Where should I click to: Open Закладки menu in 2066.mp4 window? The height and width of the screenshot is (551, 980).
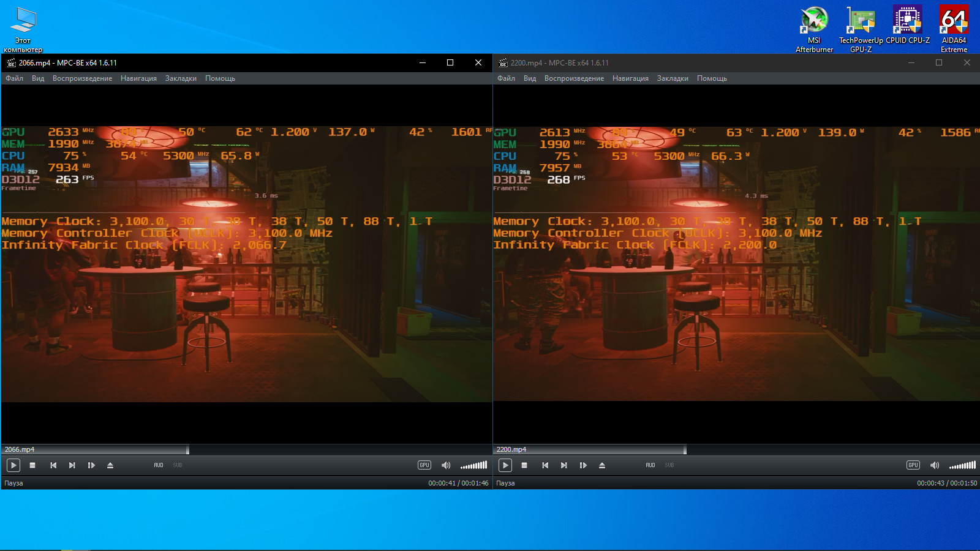[x=181, y=78]
